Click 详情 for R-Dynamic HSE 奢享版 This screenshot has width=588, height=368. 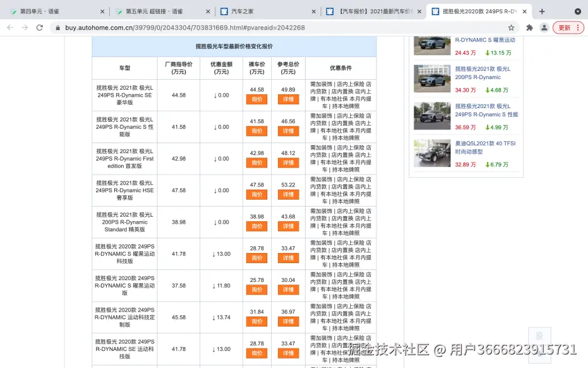click(289, 195)
